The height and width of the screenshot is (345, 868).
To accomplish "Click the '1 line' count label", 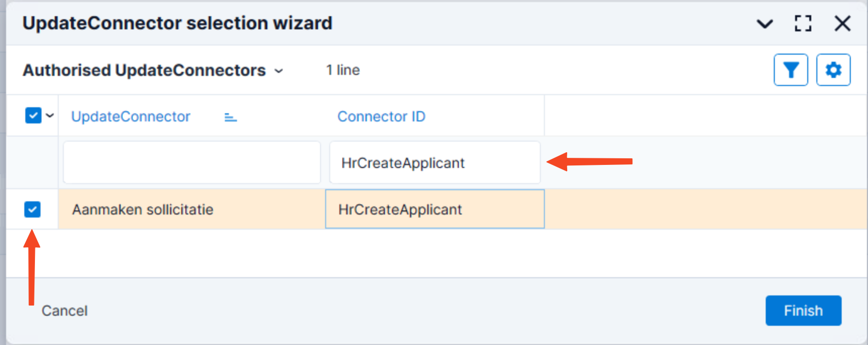I will click(343, 70).
